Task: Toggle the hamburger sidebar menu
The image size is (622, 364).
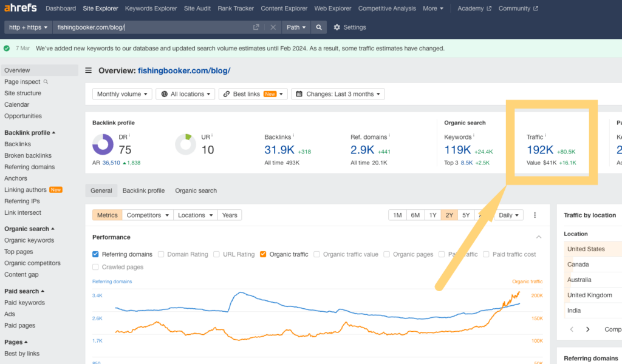Action: [89, 70]
